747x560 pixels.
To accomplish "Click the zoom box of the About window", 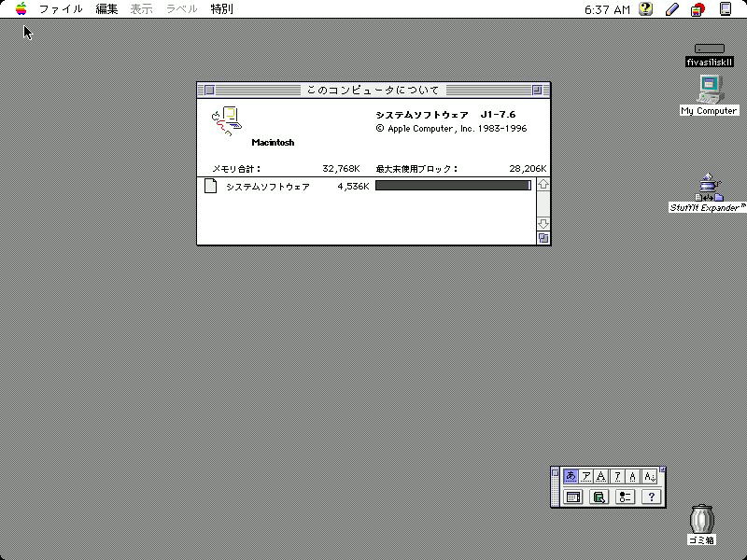I will coord(537,90).
